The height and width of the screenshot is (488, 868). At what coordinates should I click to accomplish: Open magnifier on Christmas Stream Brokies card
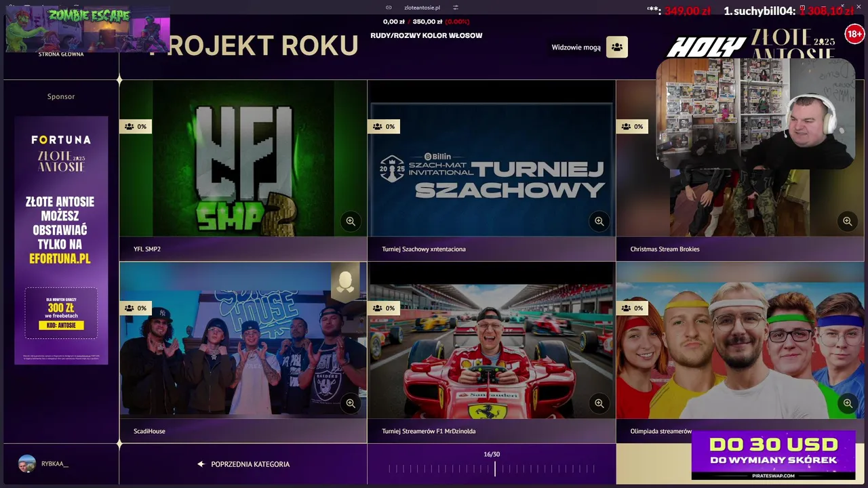(x=847, y=221)
